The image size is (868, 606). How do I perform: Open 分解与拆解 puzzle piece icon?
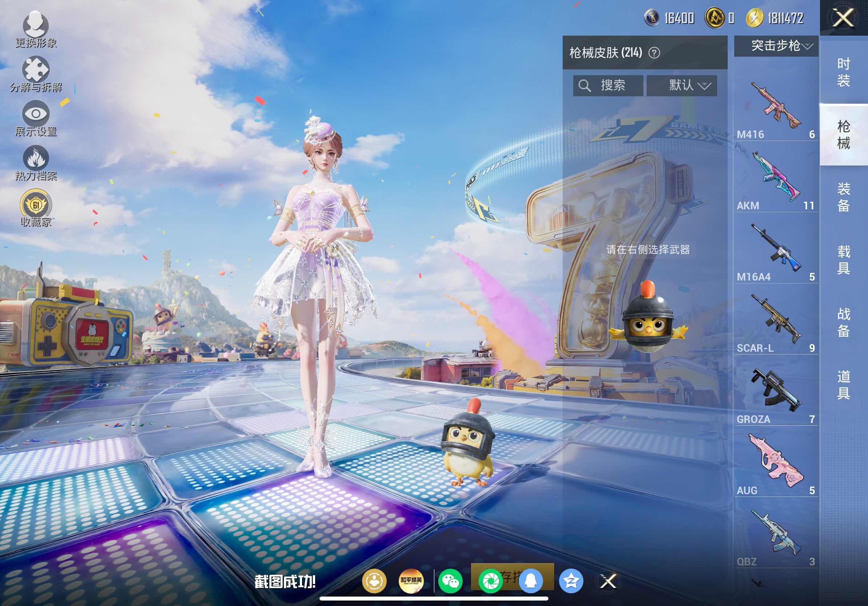36,69
